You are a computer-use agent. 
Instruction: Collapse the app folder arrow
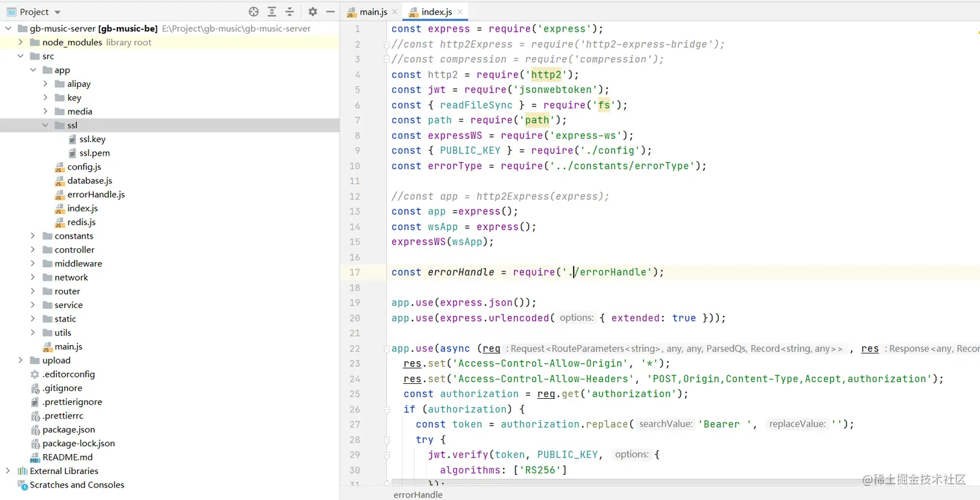point(33,70)
